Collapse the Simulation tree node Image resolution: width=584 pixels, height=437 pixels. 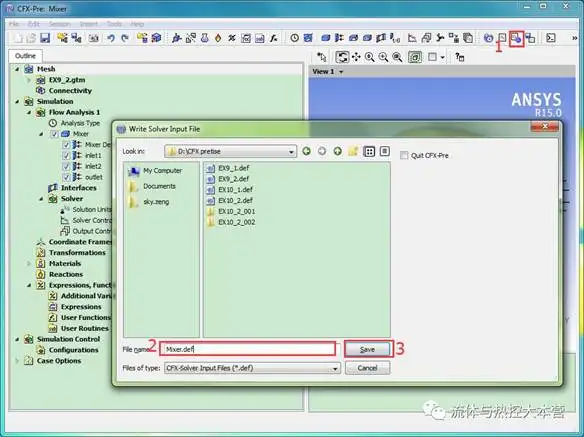pos(17,101)
